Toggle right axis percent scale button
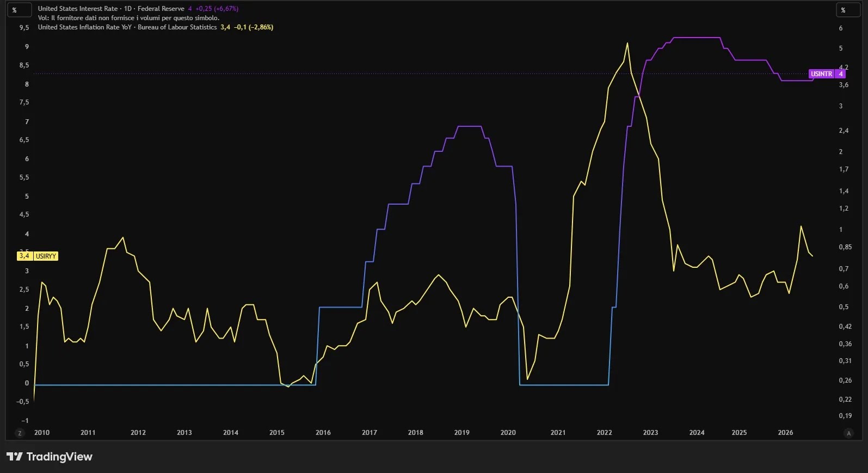This screenshot has width=868, height=473. [x=848, y=10]
